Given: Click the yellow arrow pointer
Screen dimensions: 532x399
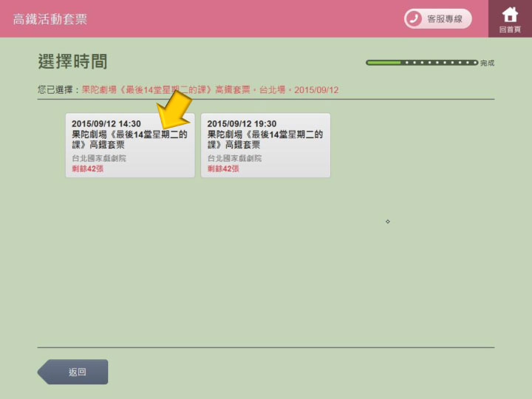Looking at the screenshot, I should [173, 113].
